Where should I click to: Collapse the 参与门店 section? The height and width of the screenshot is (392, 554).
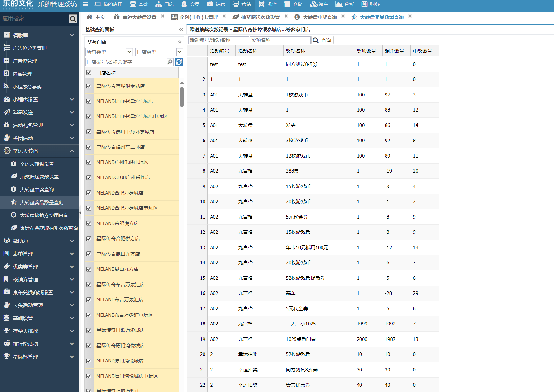(180, 42)
